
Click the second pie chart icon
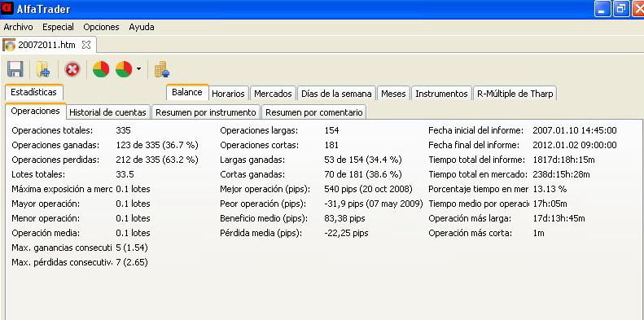click(x=124, y=69)
